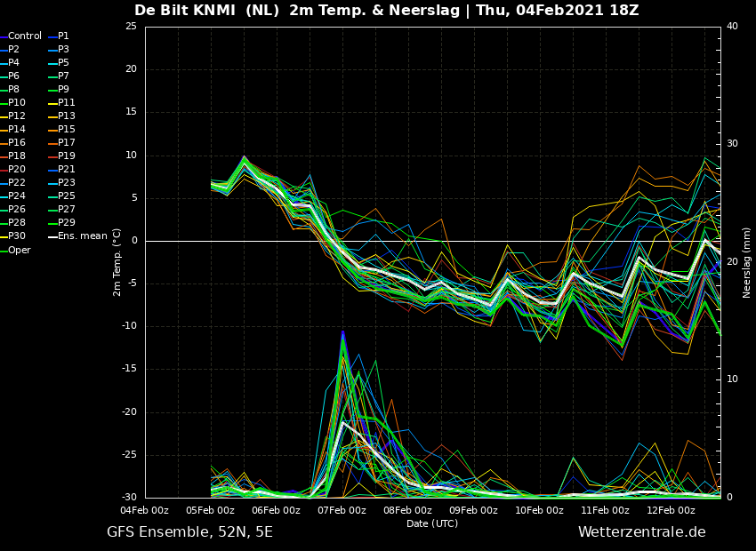Select the 'P5' legend entry
This screenshot has width=756, height=551.
[x=59, y=62]
